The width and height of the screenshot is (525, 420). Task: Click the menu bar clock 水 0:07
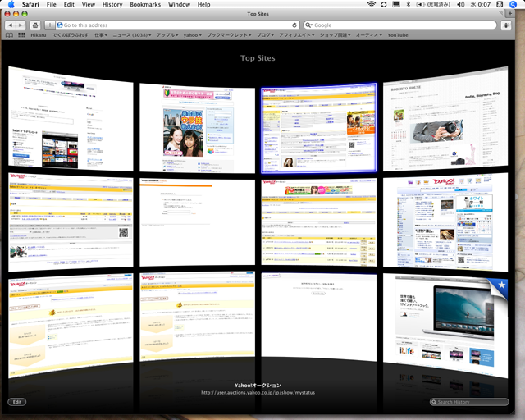pos(481,4)
